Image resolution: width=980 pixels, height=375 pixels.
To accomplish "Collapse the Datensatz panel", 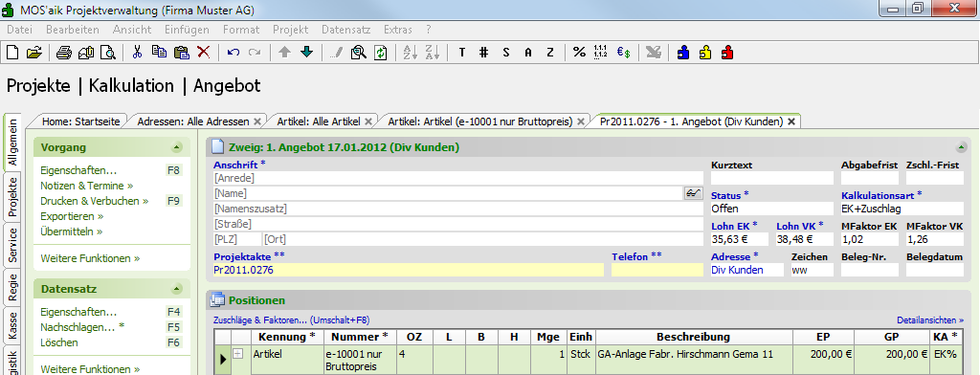I will pos(177,289).
